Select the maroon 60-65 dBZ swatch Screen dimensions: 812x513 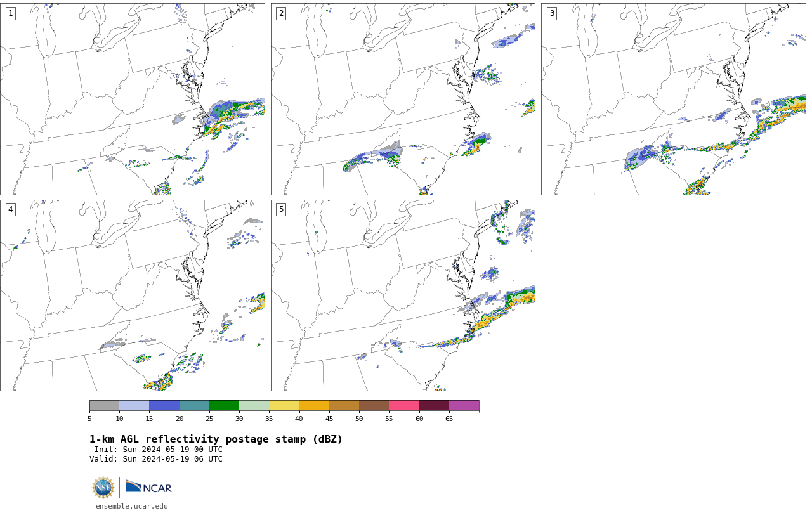coord(434,406)
